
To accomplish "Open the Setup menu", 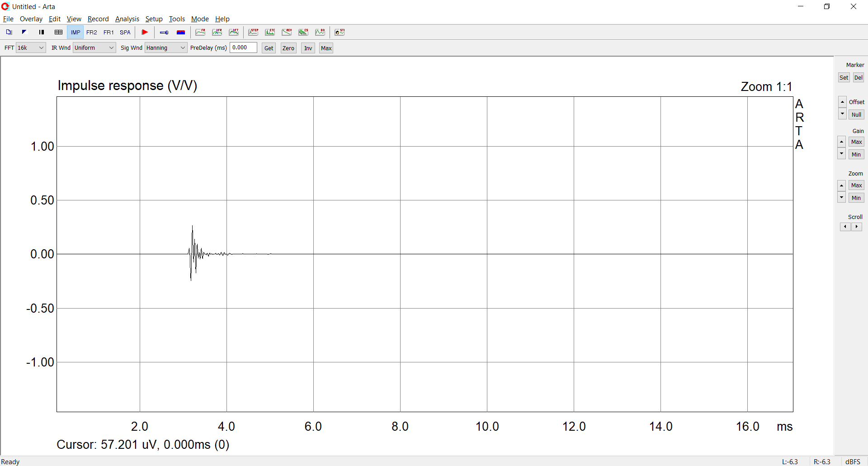I will pyautogui.click(x=154, y=19).
